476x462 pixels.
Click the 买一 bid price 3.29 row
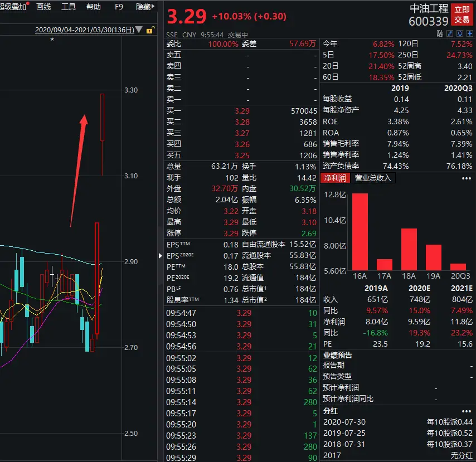coord(244,111)
